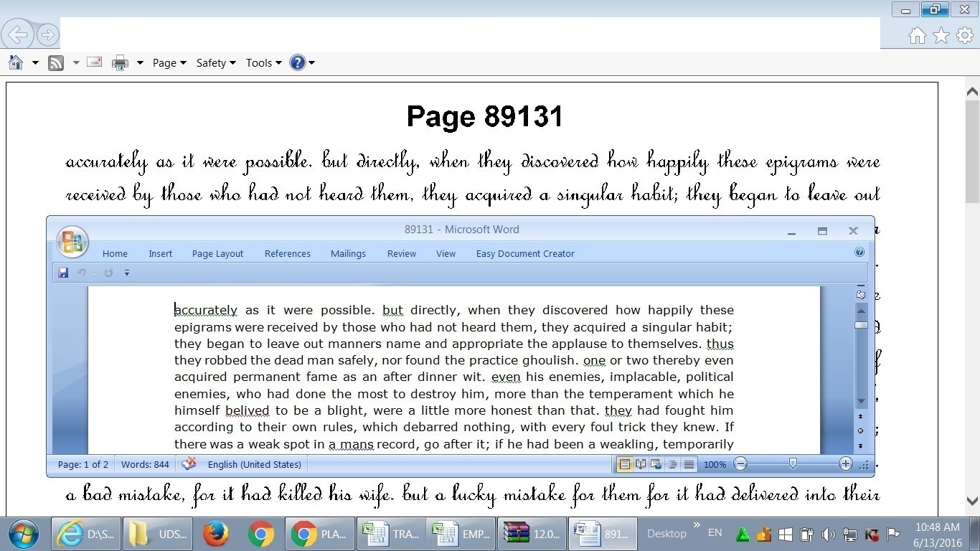This screenshot has height=551, width=980.
Task: Open Firefox from the taskbar
Action: click(x=215, y=534)
